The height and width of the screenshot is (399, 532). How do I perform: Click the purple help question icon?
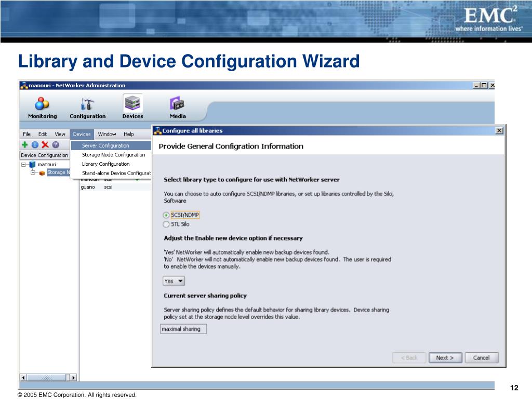(56, 145)
